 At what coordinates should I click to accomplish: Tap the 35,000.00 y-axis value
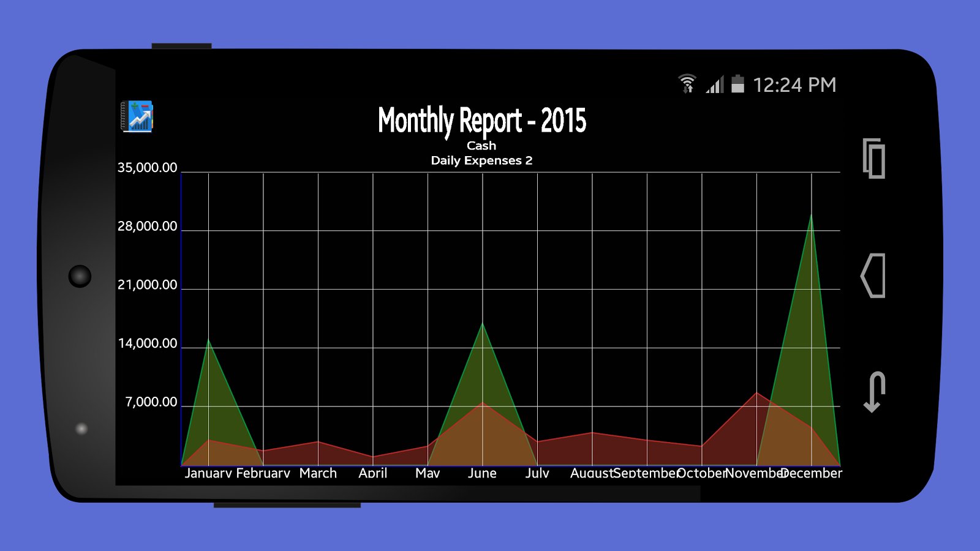coord(147,168)
